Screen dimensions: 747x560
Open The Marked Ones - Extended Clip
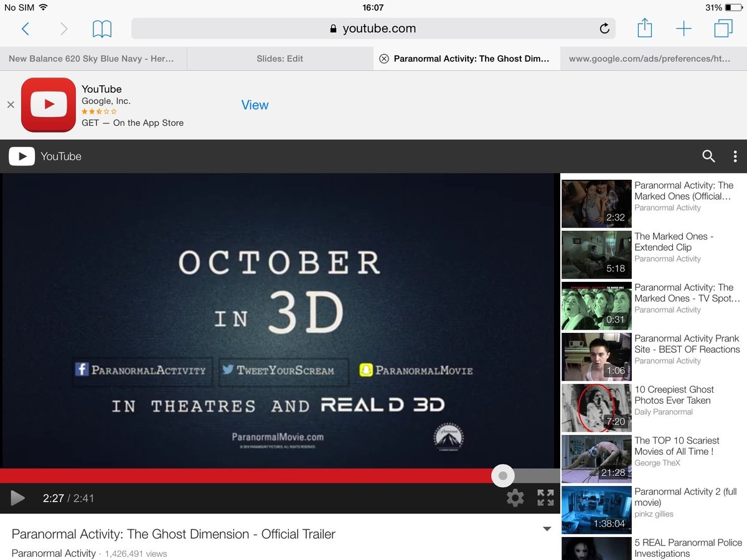click(674, 241)
